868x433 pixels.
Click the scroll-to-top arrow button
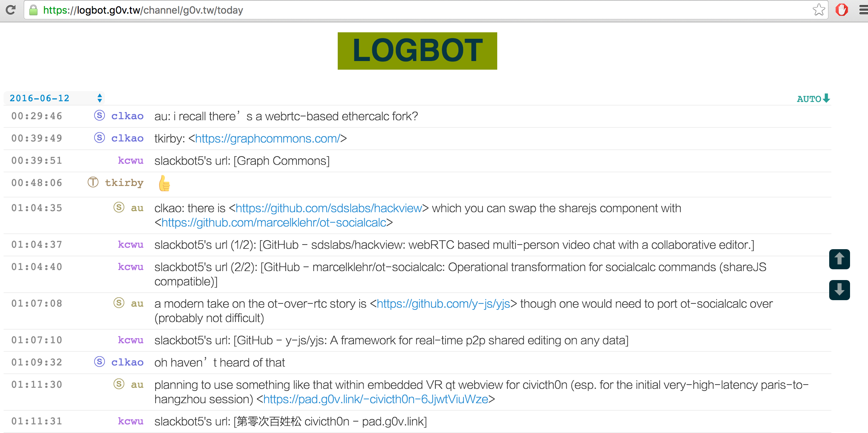[839, 259]
